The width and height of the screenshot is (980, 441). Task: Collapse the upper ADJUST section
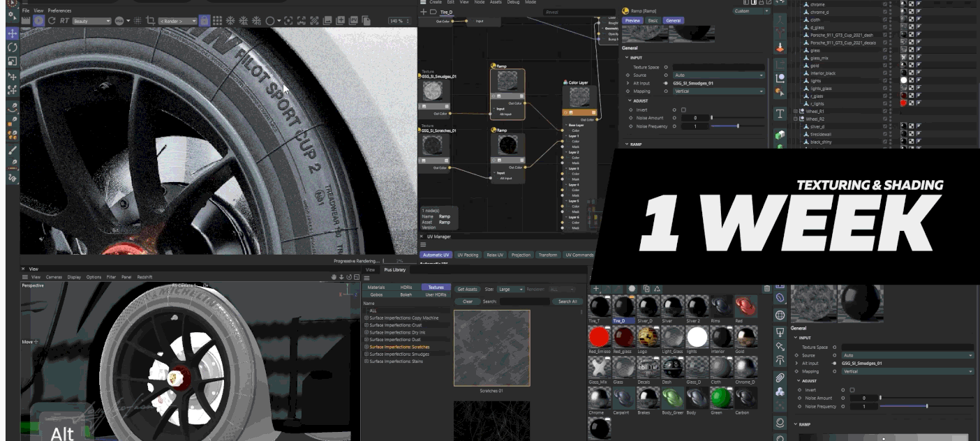[x=630, y=100]
